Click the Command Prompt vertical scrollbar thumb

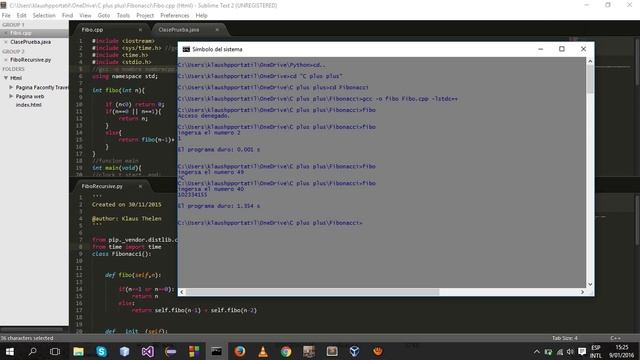tap(590, 79)
